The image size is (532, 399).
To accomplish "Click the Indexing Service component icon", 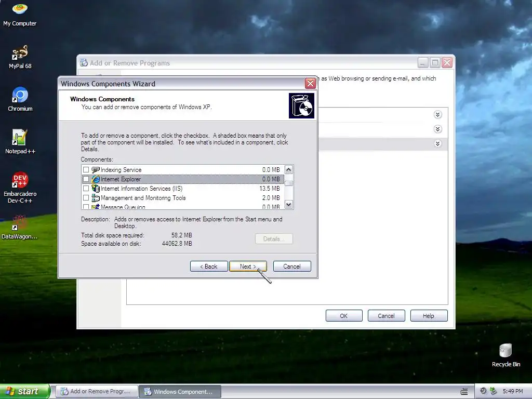I will [x=96, y=170].
